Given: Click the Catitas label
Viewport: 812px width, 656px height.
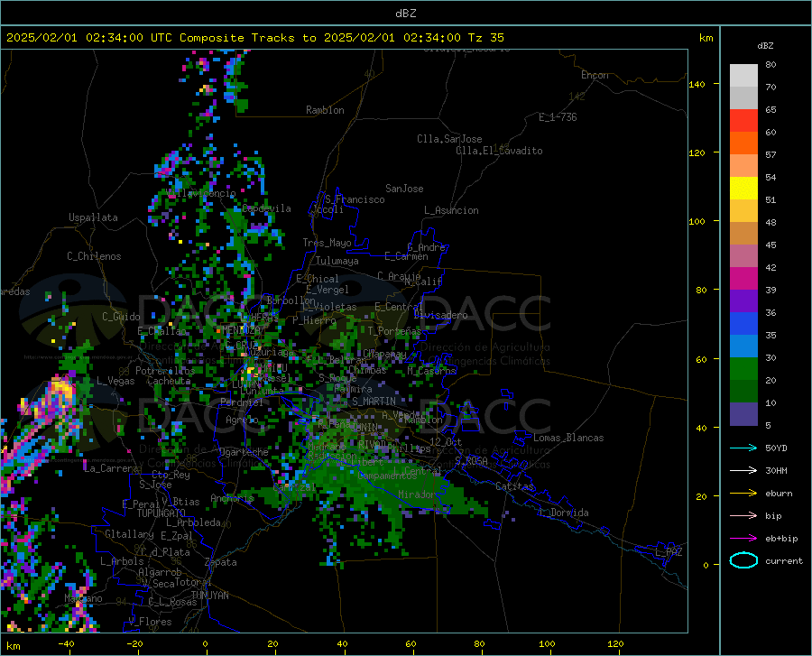Looking at the screenshot, I should [515, 486].
